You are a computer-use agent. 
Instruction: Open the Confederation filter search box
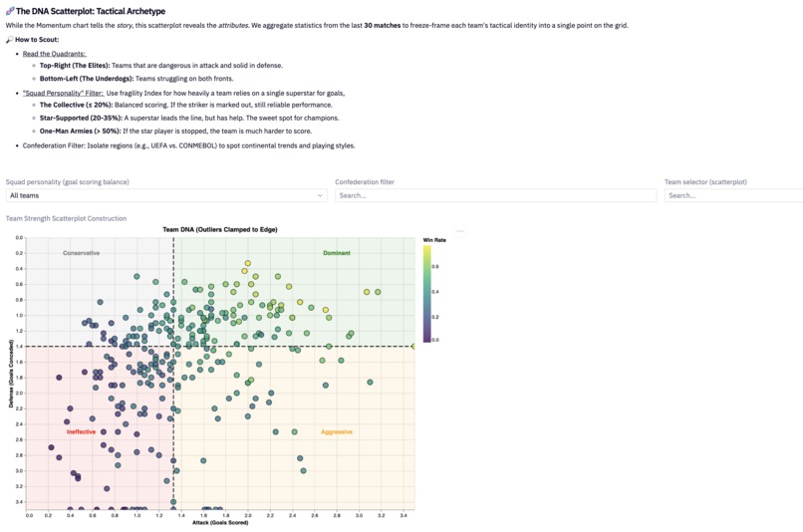pyautogui.click(x=496, y=195)
